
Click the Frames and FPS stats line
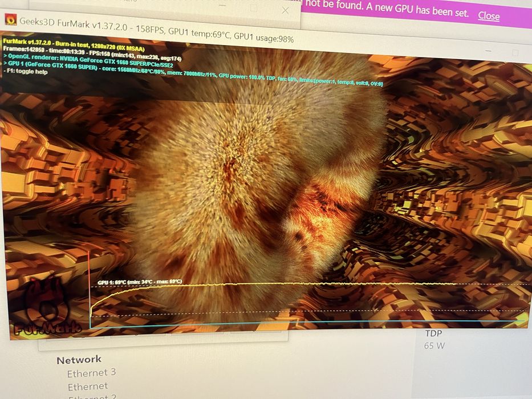click(x=92, y=53)
